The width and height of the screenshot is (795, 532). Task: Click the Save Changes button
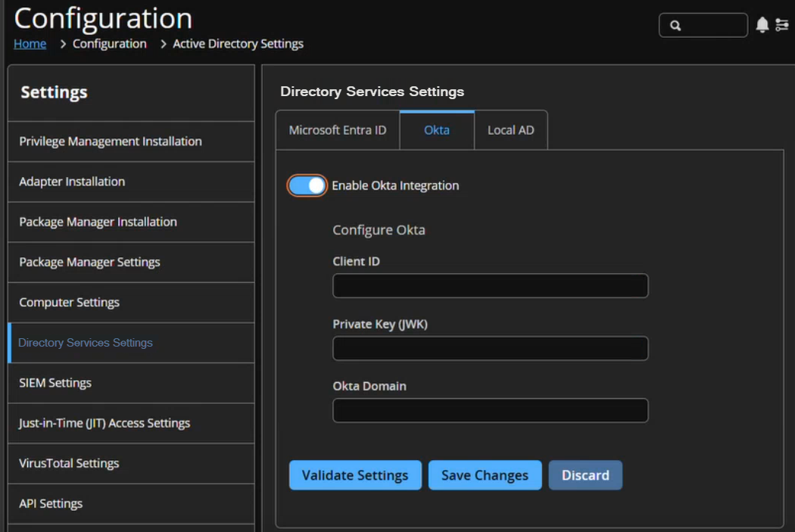[x=485, y=475]
